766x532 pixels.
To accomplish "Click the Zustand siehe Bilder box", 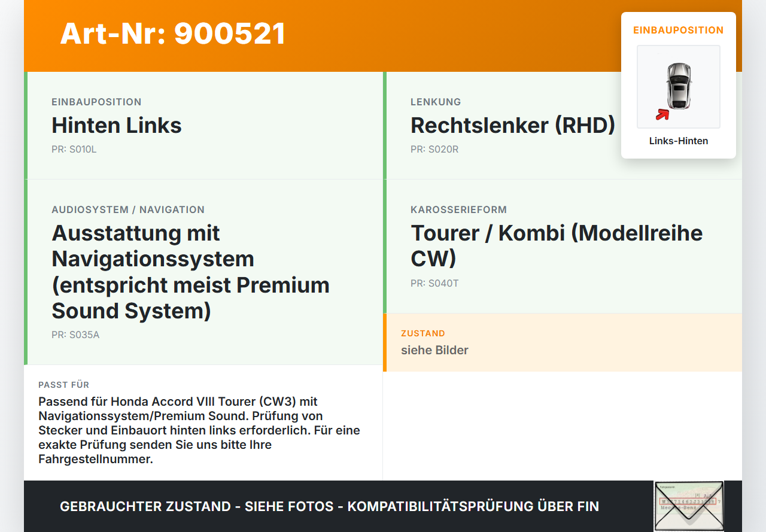I will click(563, 342).
